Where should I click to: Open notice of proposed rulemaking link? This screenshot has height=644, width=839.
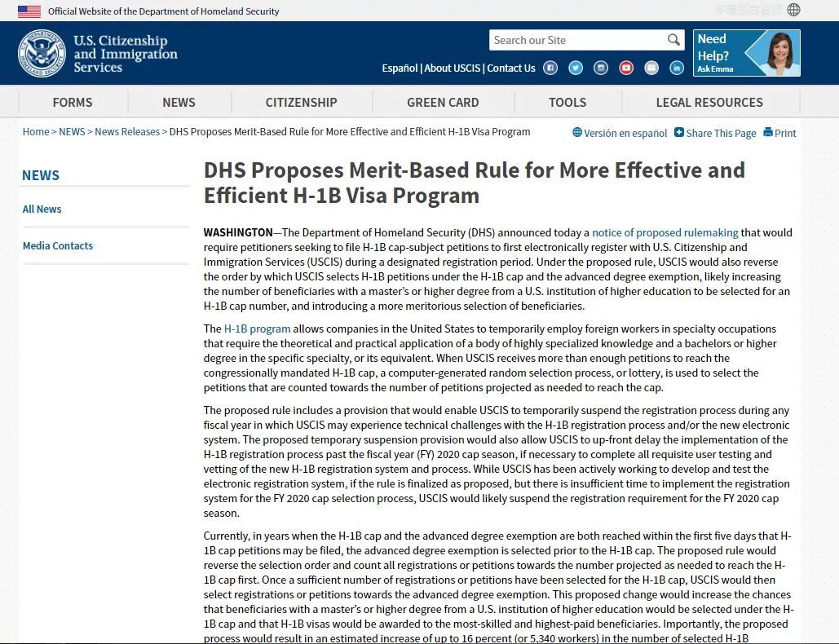tap(665, 232)
